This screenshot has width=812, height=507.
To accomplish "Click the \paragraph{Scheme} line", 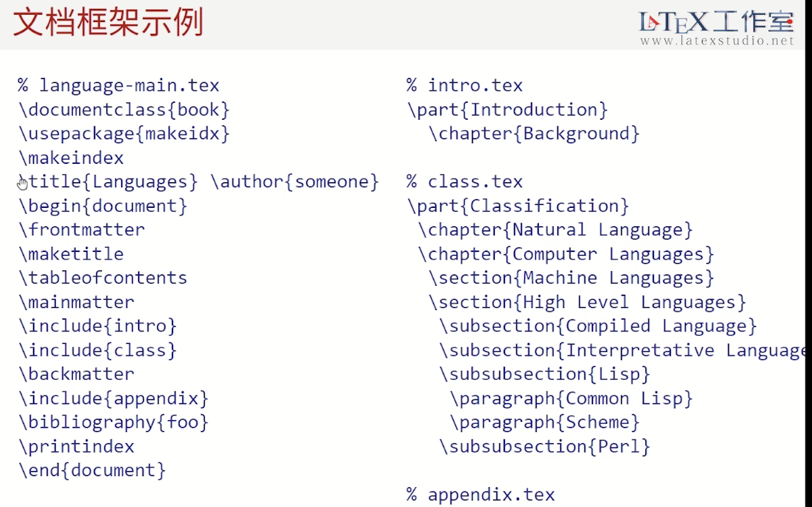I will tap(545, 422).
